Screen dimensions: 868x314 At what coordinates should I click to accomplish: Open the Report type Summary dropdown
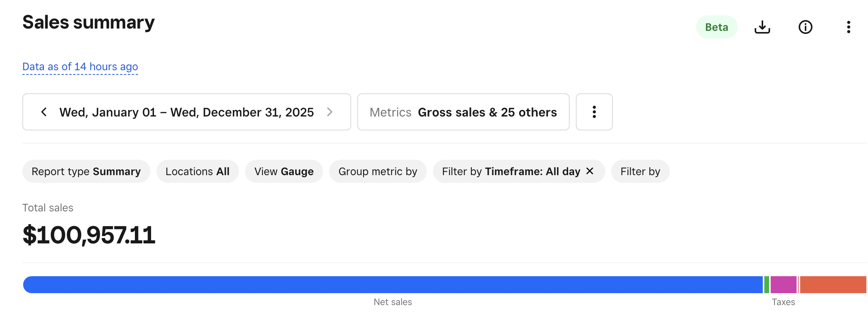click(86, 171)
